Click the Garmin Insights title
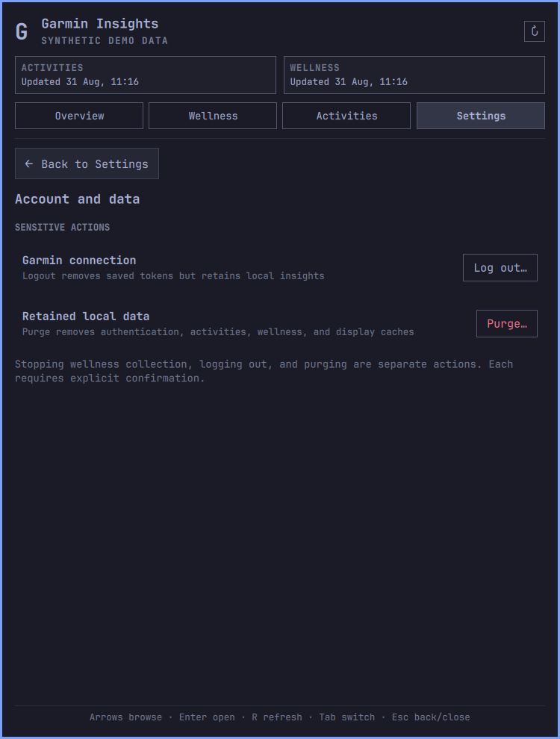This screenshot has width=560, height=739. click(x=100, y=24)
